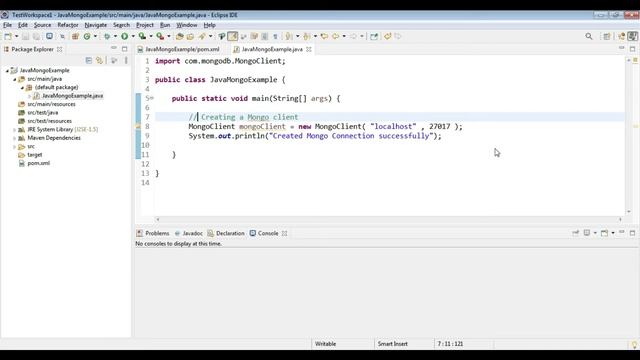Open the Navigate menu

coord(96,25)
